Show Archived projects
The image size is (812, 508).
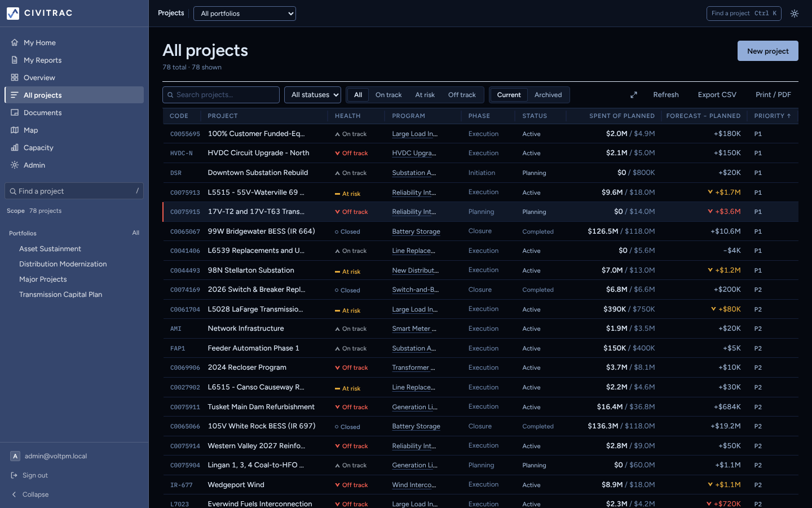(x=548, y=95)
